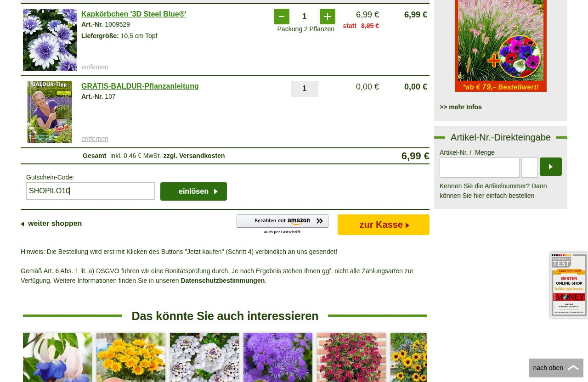The height and width of the screenshot is (382, 588).
Task: Click the Pflanzanleitung quantity field
Action: click(x=305, y=89)
